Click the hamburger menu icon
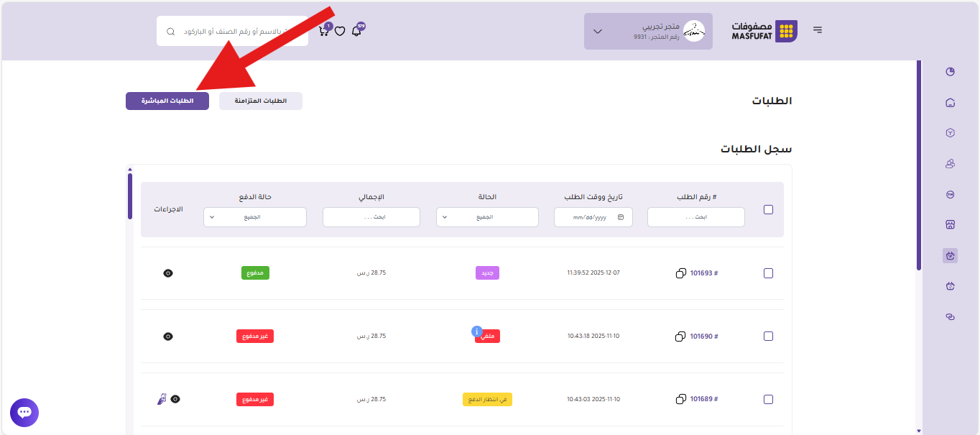This screenshot has width=980, height=435. point(818,30)
